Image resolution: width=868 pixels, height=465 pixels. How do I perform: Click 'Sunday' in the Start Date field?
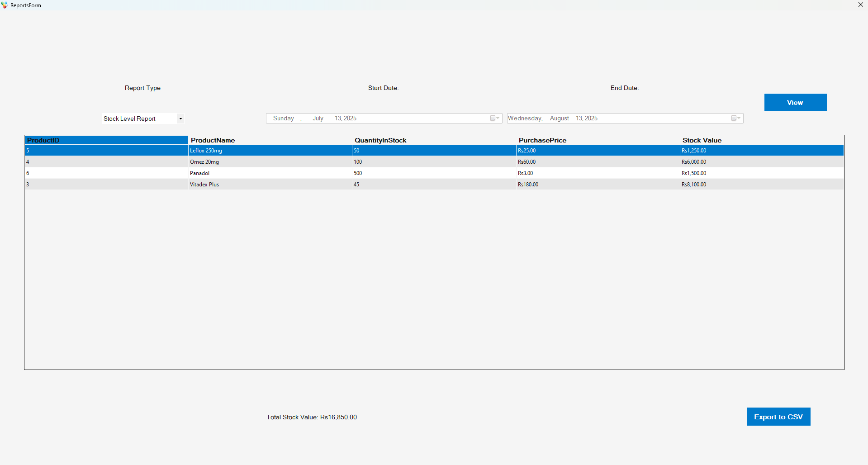[x=284, y=119]
